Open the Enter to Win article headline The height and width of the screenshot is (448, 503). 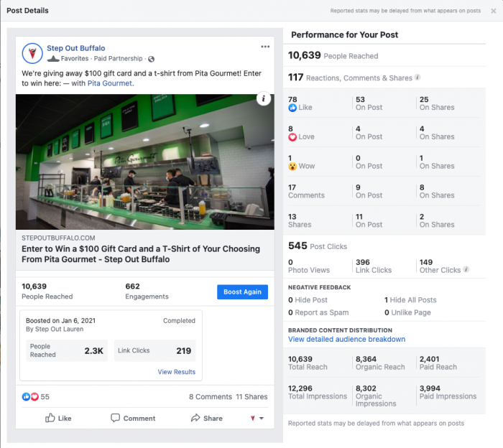pos(141,254)
